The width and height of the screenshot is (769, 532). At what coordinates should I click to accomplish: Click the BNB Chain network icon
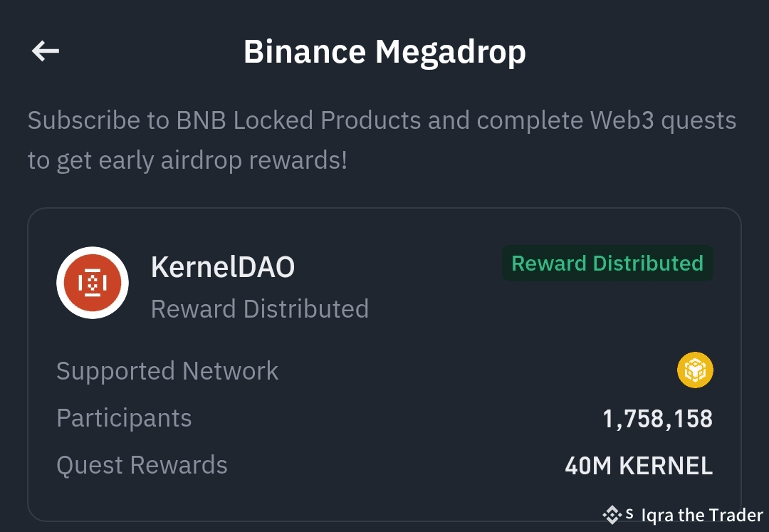tap(694, 370)
